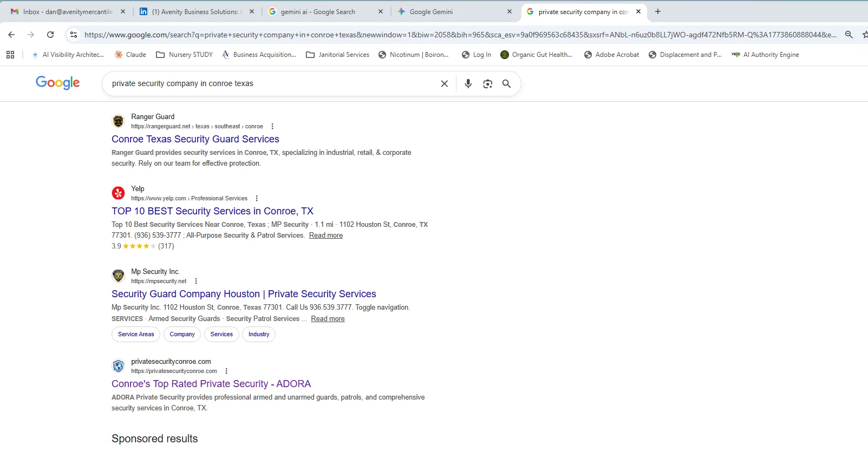Open more options for Ranger Guard result
This screenshot has width=868, height=451.
pos(272,126)
